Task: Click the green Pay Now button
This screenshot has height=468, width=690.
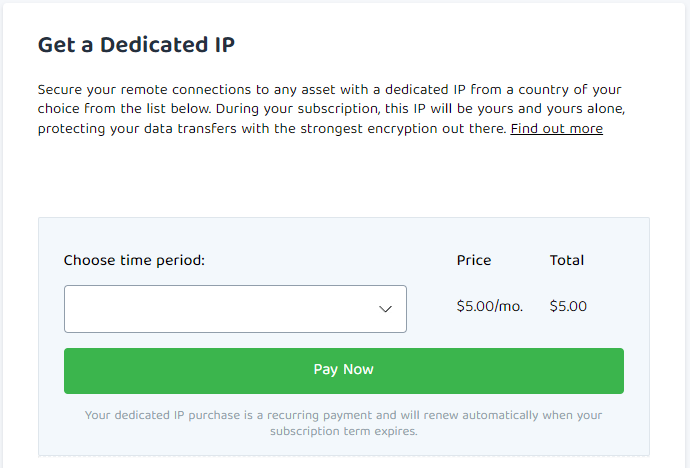Action: (343, 370)
